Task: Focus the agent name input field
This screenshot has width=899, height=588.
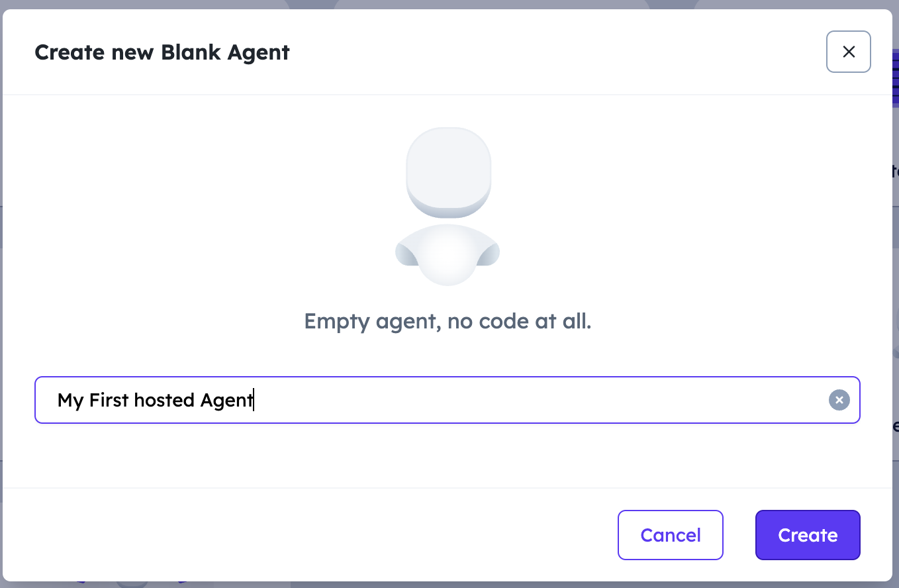Action: pos(447,400)
